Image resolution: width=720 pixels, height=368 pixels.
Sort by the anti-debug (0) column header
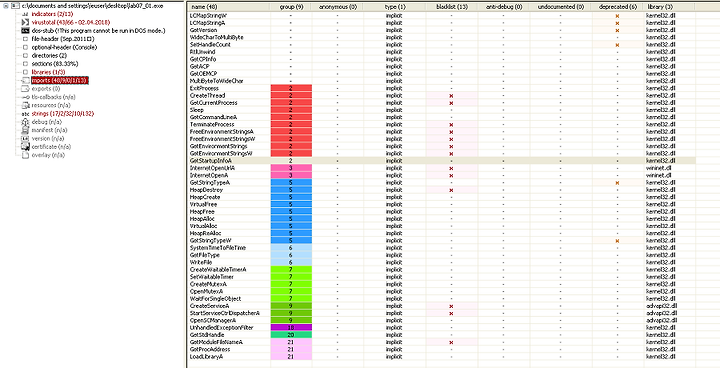coord(503,7)
